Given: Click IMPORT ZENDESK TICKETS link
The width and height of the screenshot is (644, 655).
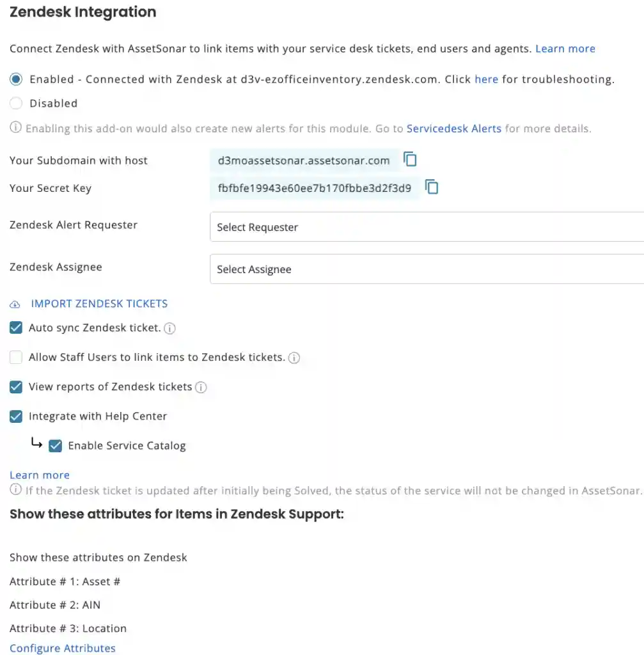Looking at the screenshot, I should (99, 304).
